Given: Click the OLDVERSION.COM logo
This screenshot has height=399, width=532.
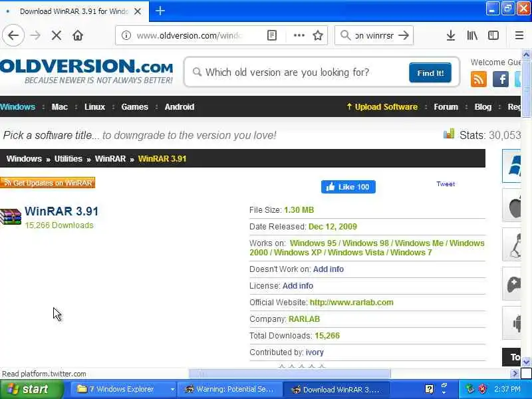Looking at the screenshot, I should point(86,71).
